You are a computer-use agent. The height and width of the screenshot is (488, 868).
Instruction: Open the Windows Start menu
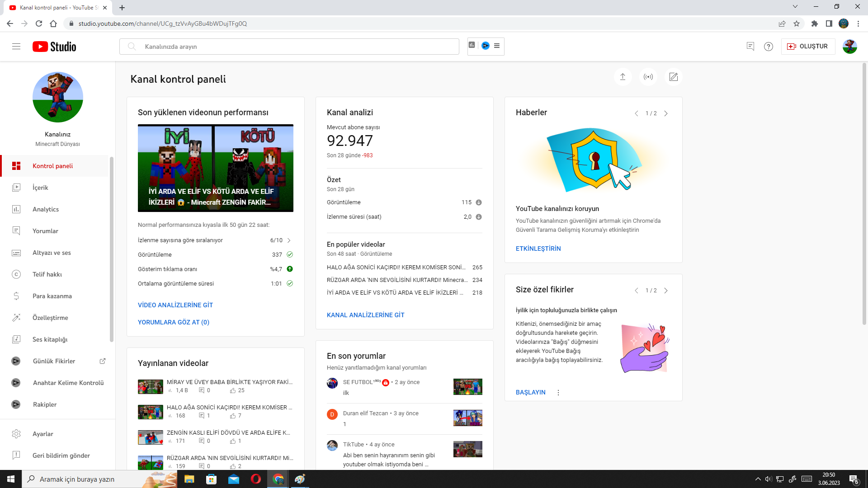tap(11, 479)
